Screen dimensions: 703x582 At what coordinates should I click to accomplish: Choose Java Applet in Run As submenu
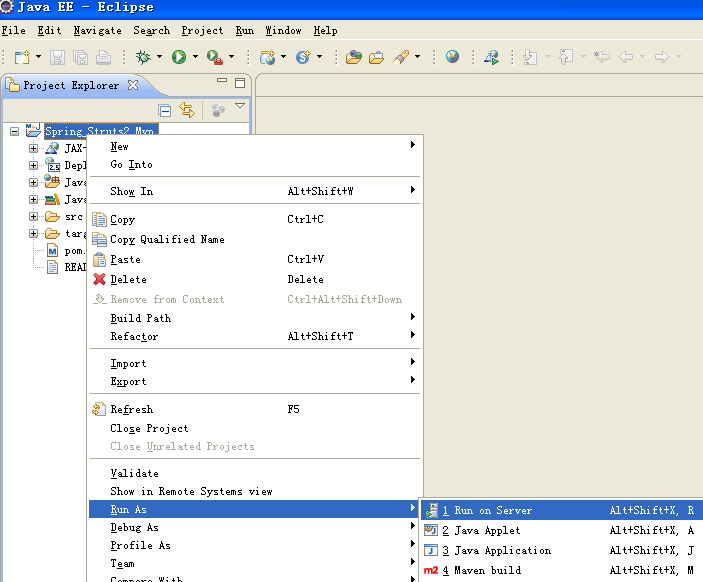pos(562,530)
